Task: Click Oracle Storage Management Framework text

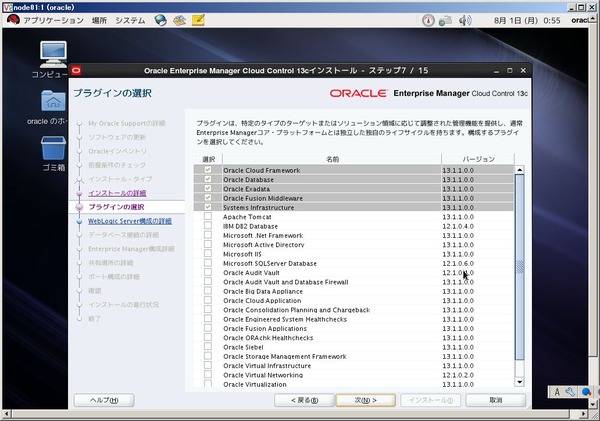Action: coord(285,356)
